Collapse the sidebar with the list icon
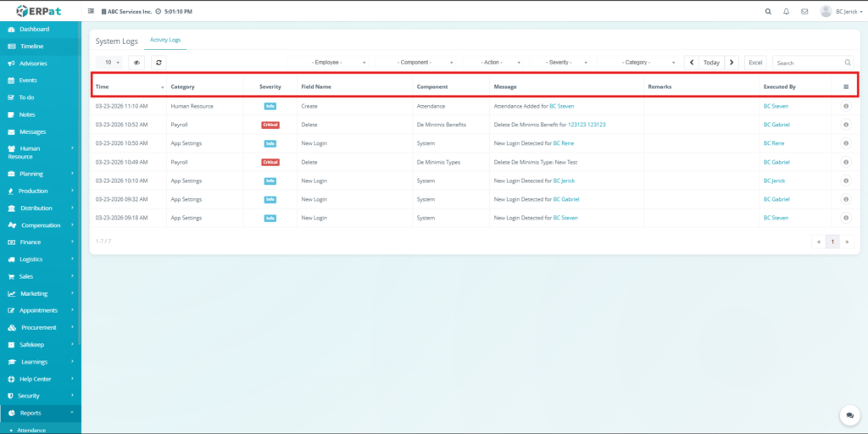This screenshot has height=434, width=868. 91,12
